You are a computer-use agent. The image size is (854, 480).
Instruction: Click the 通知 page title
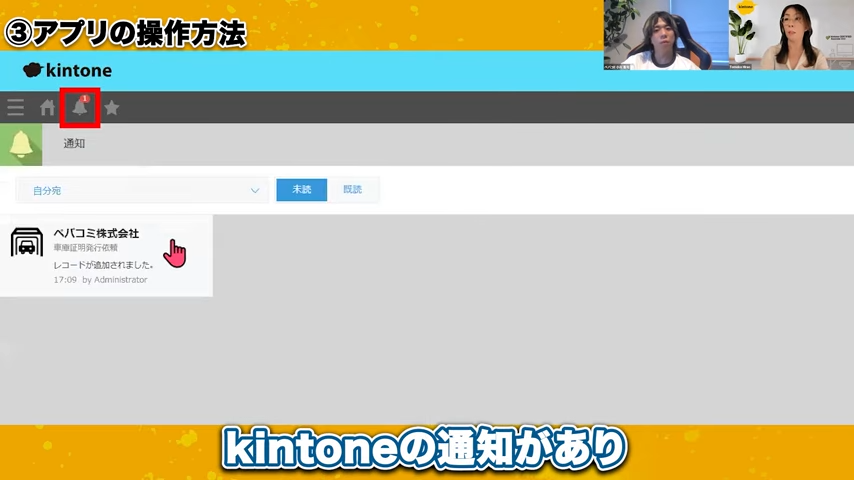coord(74,144)
